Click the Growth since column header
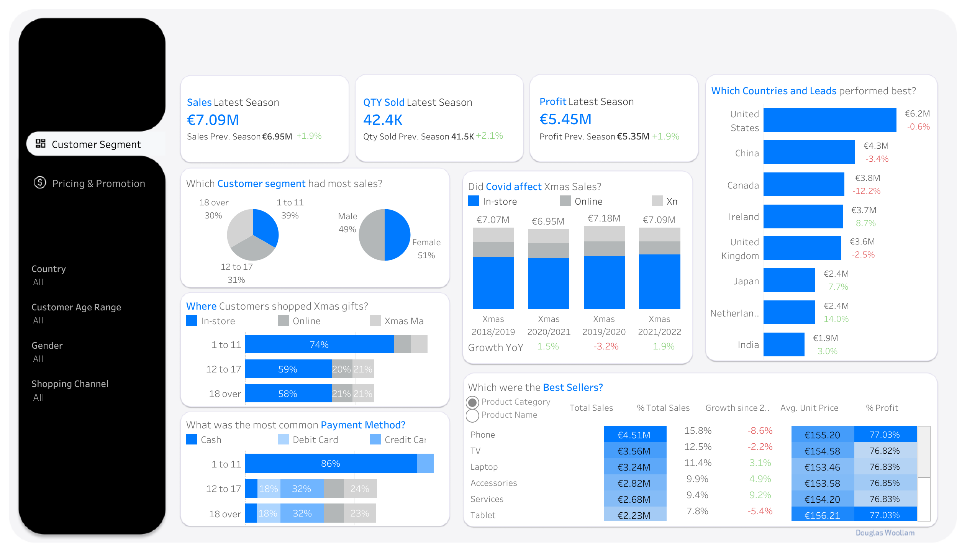Image resolution: width=980 pixels, height=551 pixels. pos(737,408)
